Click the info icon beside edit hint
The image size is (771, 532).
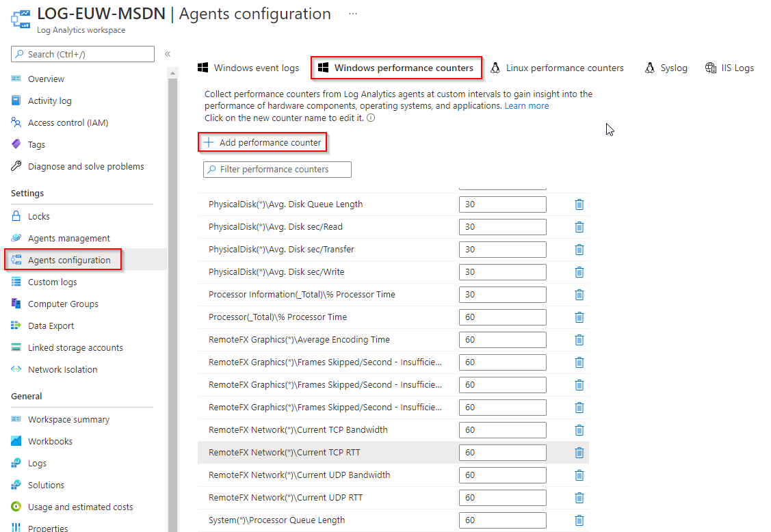coord(371,118)
